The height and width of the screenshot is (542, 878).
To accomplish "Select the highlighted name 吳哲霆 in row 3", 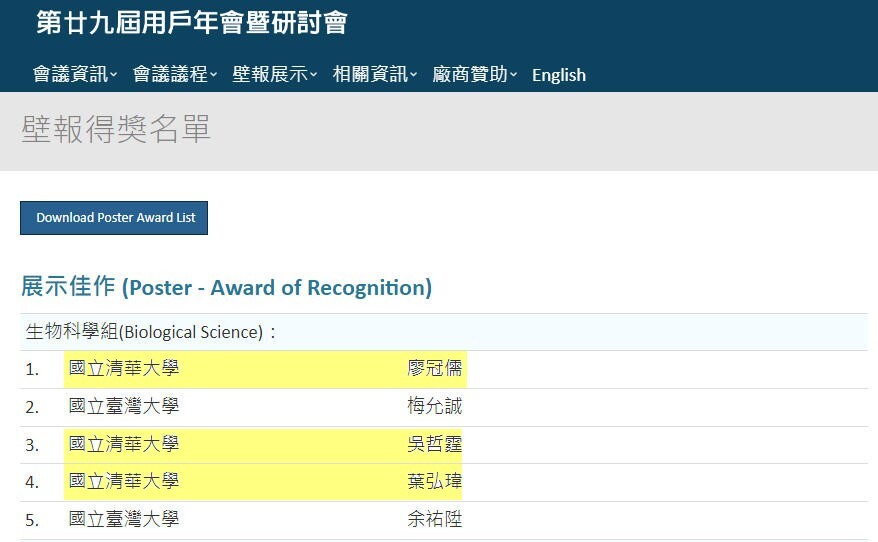I will [435, 445].
